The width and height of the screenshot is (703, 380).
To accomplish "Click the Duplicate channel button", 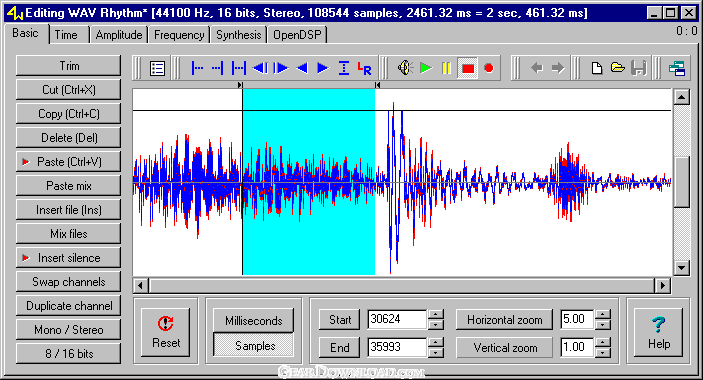I will click(x=69, y=306).
